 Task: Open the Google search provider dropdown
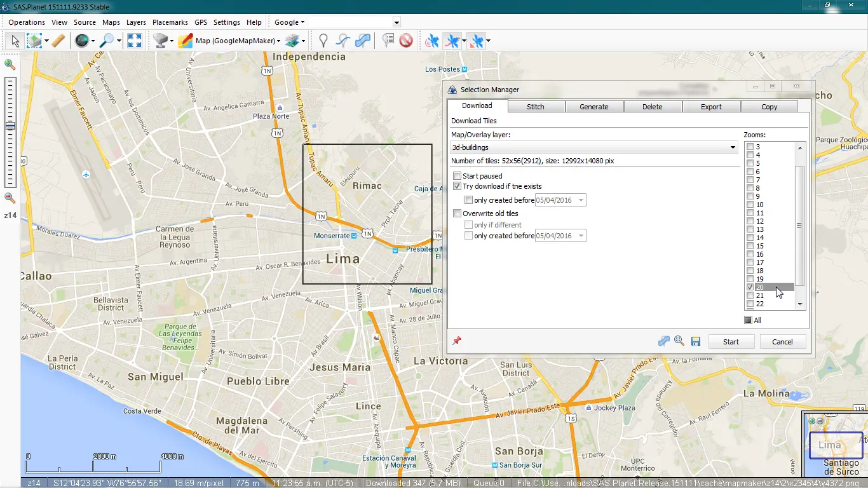point(289,22)
